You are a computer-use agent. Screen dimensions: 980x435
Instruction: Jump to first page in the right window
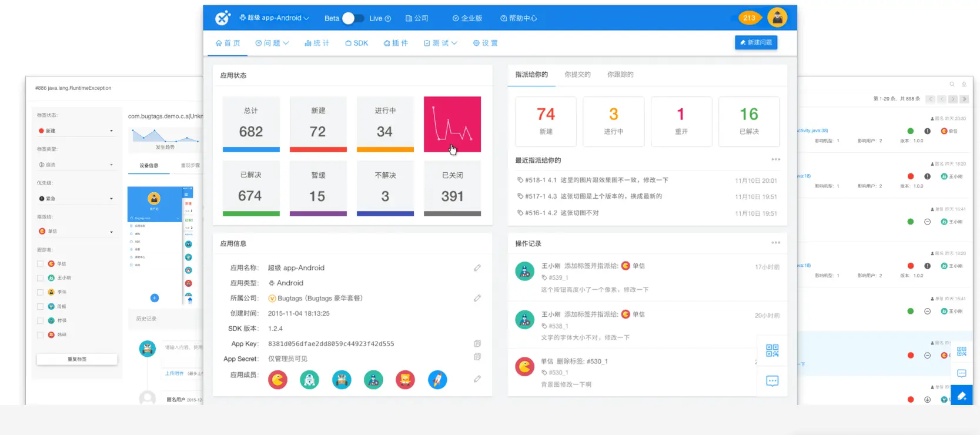pos(930,99)
